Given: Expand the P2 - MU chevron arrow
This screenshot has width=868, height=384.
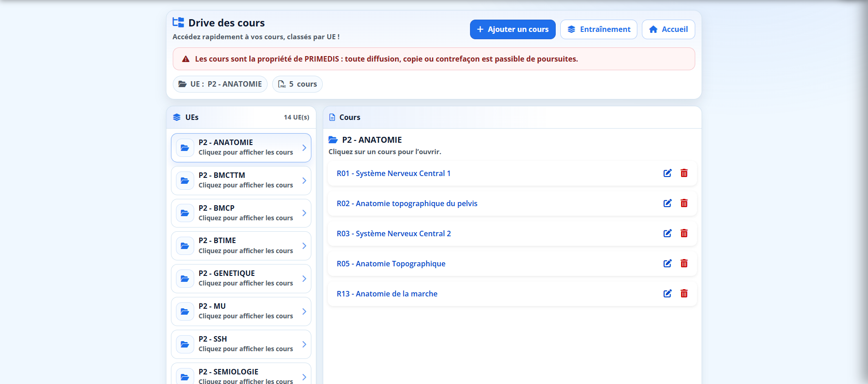Looking at the screenshot, I should click(304, 311).
